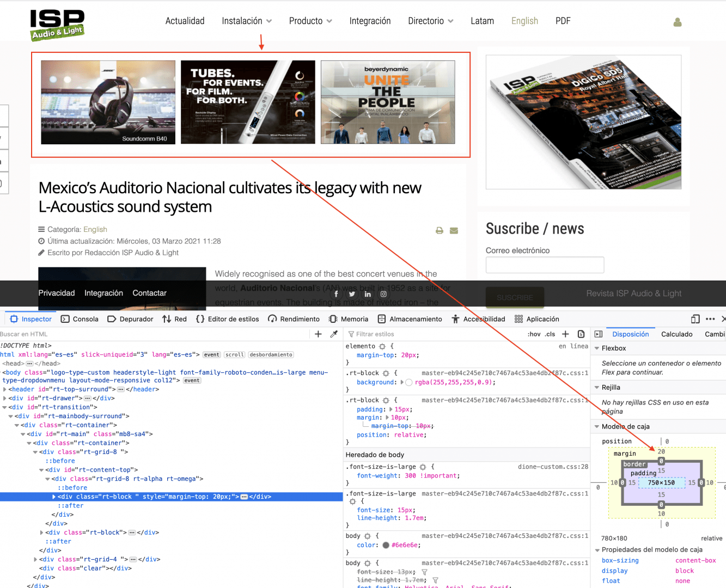Open the Almacenamiento tab
The height and width of the screenshot is (588, 726).
[410, 319]
